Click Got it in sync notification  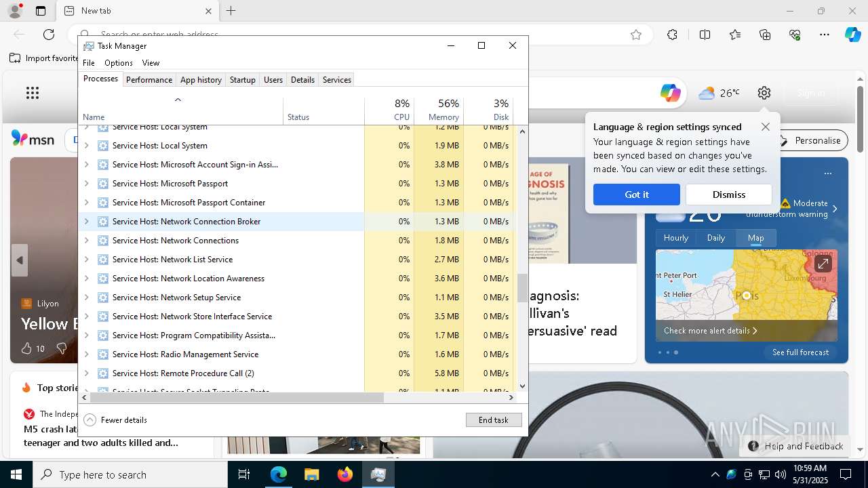(x=637, y=195)
